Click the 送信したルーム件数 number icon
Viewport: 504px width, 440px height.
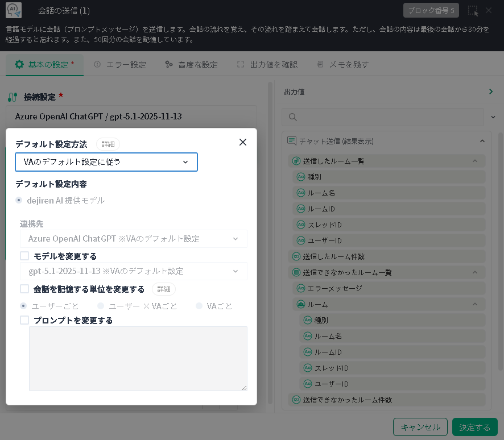click(x=296, y=256)
